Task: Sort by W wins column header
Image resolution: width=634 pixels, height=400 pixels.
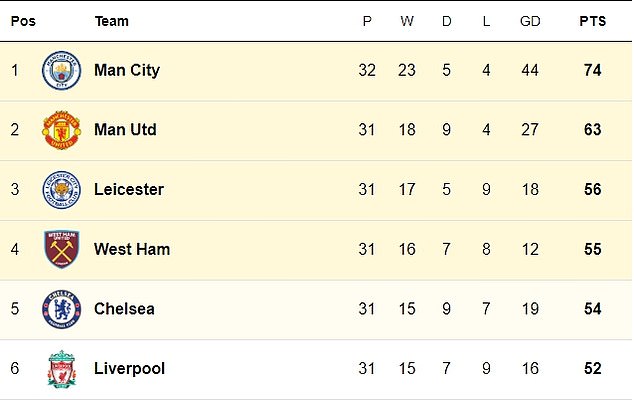Action: [x=407, y=21]
